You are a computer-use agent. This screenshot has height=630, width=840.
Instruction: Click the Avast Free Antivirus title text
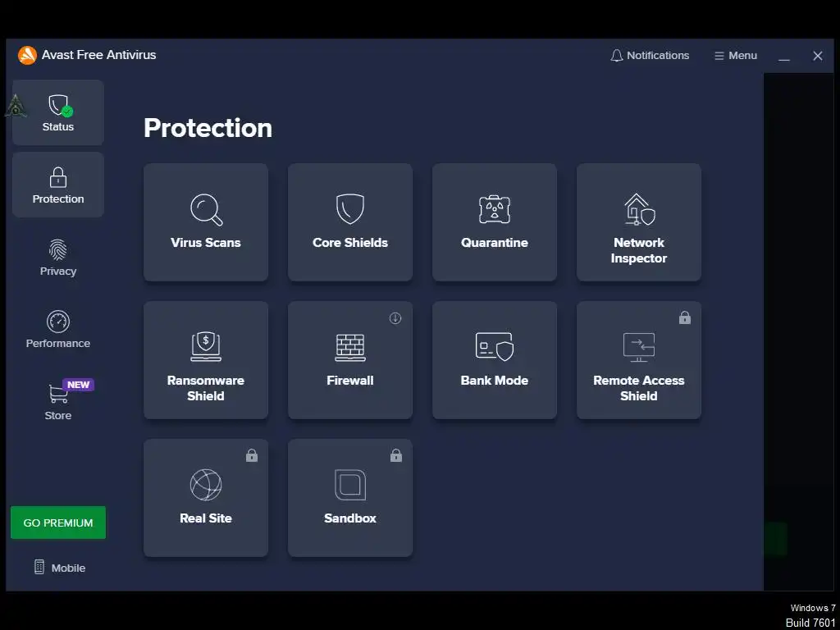tap(98, 55)
